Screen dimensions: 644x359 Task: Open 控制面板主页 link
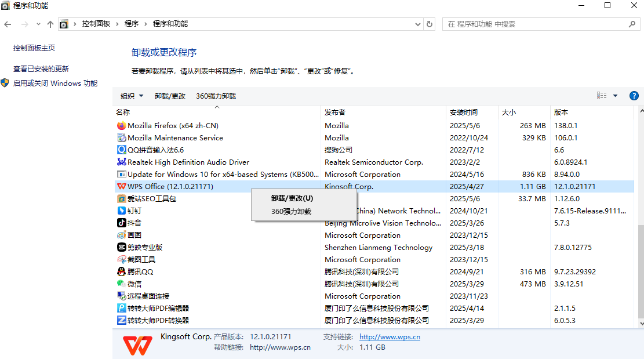coord(34,48)
